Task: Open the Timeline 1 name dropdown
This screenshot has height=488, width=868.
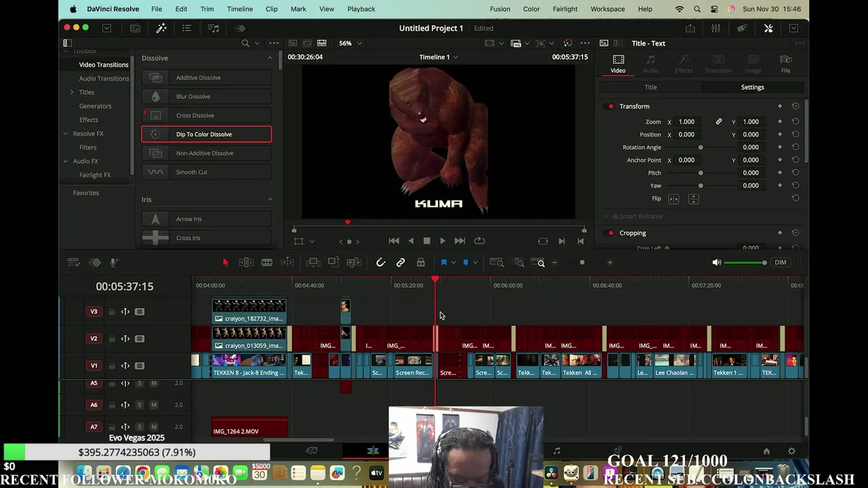Action: 438,57
